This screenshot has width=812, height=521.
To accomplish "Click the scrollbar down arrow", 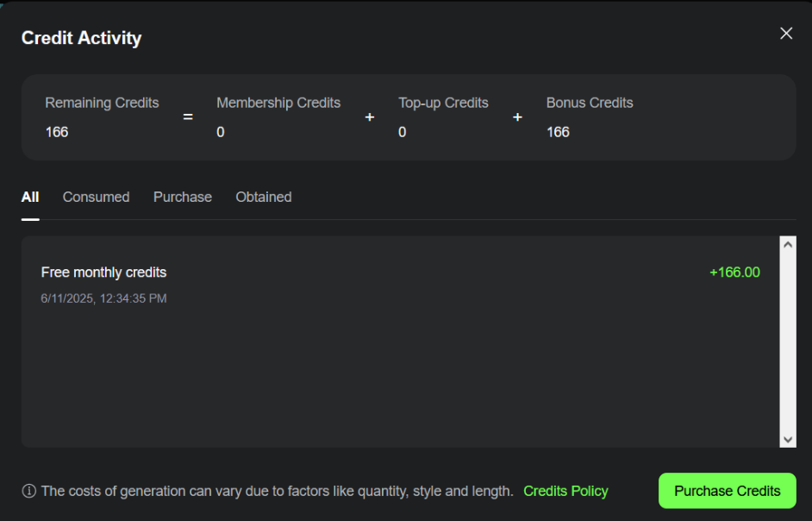I will (789, 440).
